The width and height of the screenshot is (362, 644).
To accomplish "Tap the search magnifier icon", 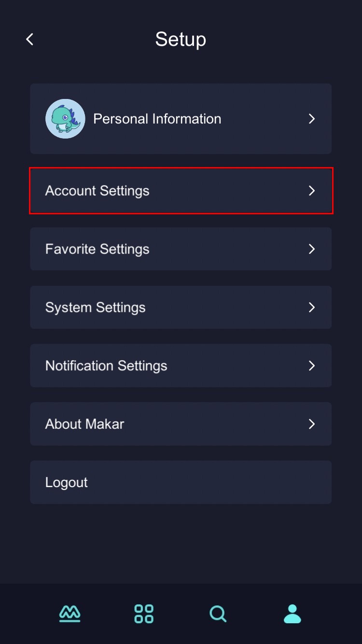I will click(218, 614).
